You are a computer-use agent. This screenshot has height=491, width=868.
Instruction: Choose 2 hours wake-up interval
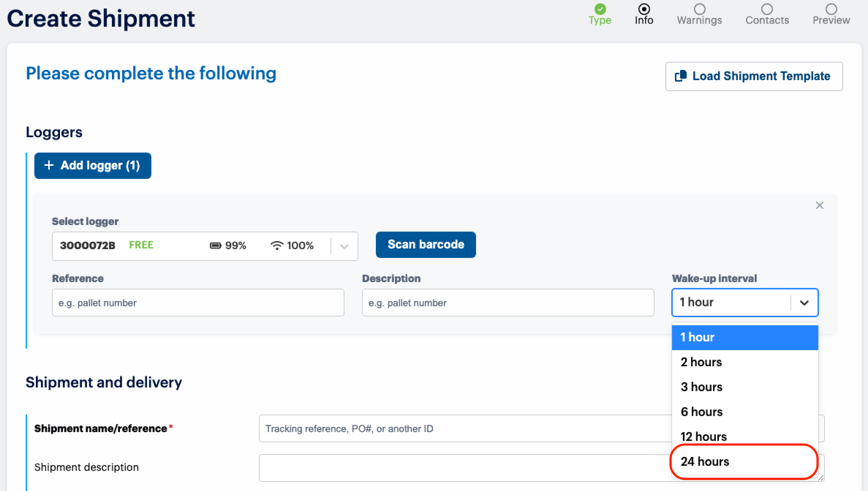[745, 362]
